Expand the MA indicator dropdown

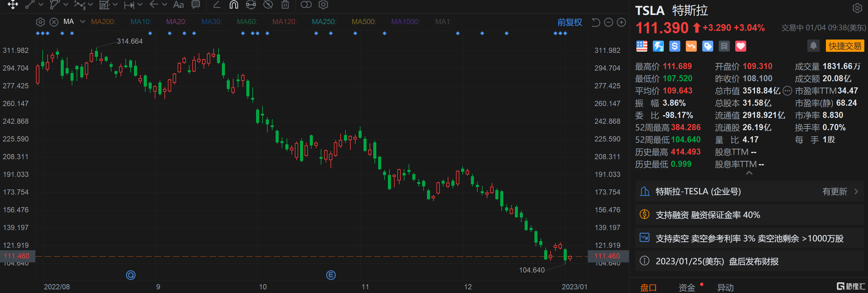pos(82,22)
